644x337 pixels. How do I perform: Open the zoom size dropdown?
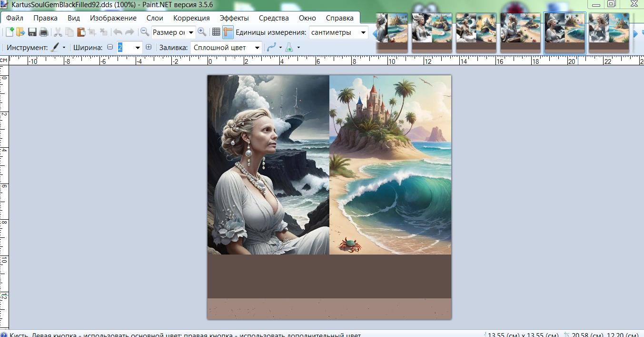click(x=191, y=32)
